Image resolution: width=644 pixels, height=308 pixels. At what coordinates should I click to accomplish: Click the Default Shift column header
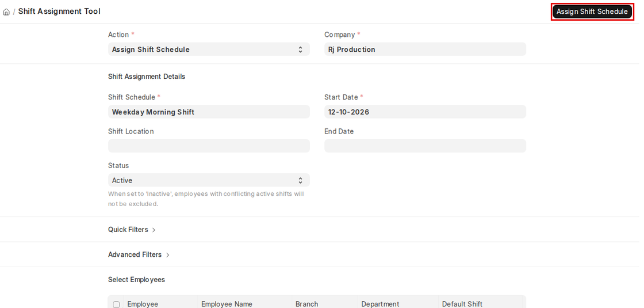tap(462, 305)
